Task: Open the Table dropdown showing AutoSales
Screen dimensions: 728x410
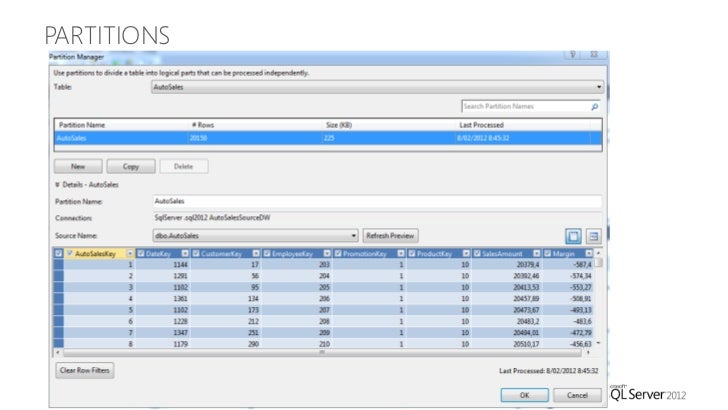Action: tap(596, 87)
